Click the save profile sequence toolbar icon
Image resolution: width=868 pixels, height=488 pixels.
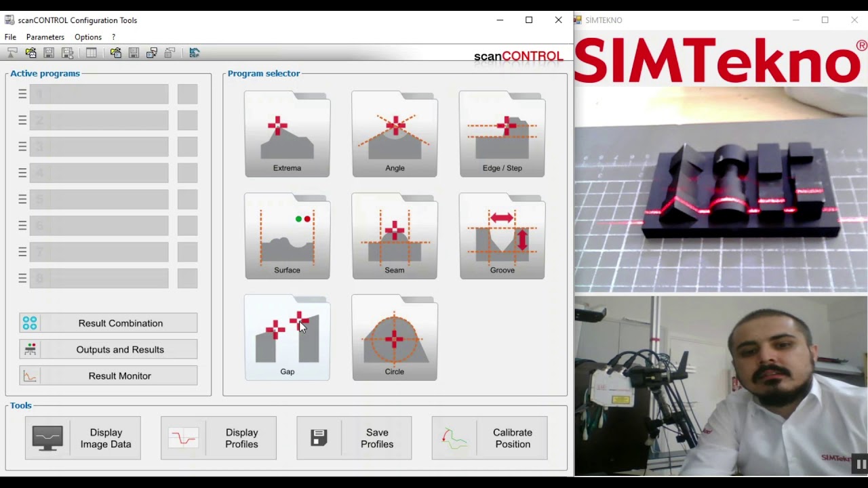pyautogui.click(x=68, y=53)
